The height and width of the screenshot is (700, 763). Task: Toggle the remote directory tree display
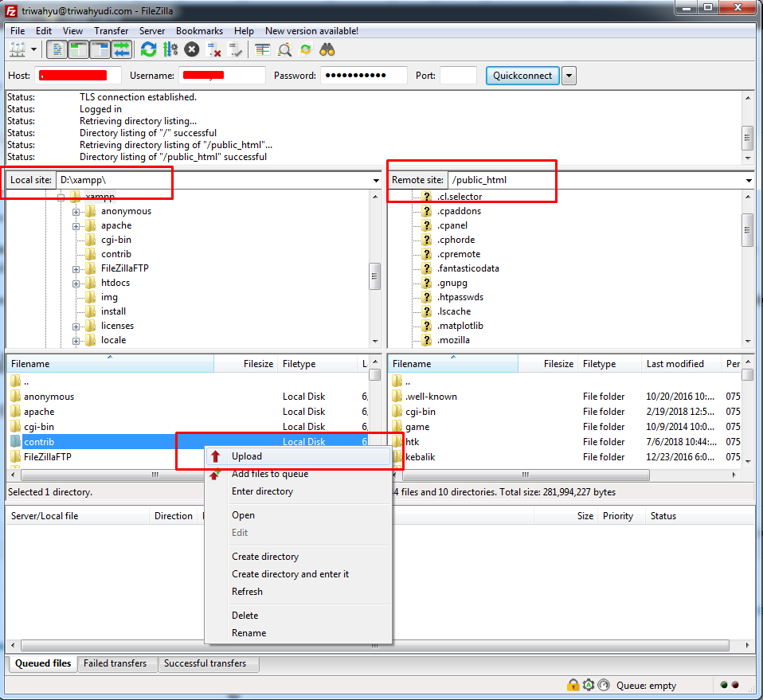point(100,49)
